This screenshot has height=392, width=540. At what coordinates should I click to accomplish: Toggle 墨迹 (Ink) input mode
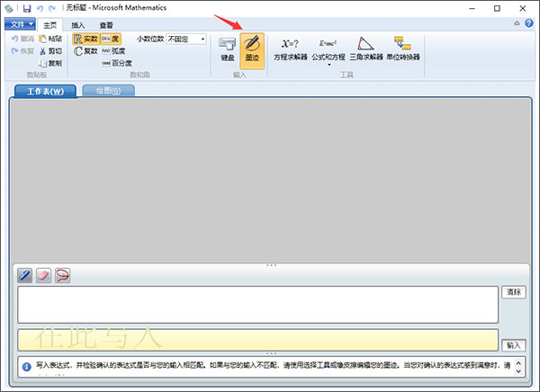click(252, 50)
